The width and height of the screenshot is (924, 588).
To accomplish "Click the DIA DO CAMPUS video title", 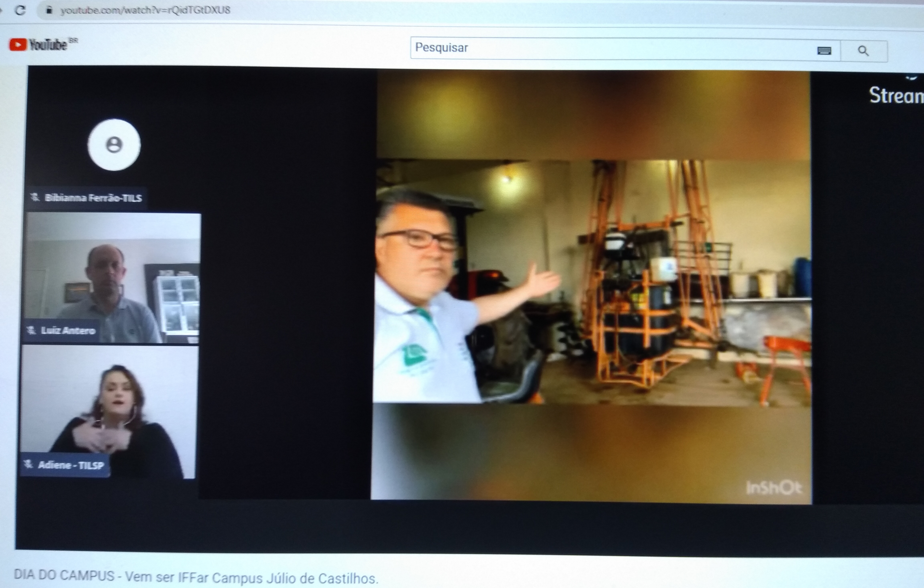I will [x=196, y=577].
